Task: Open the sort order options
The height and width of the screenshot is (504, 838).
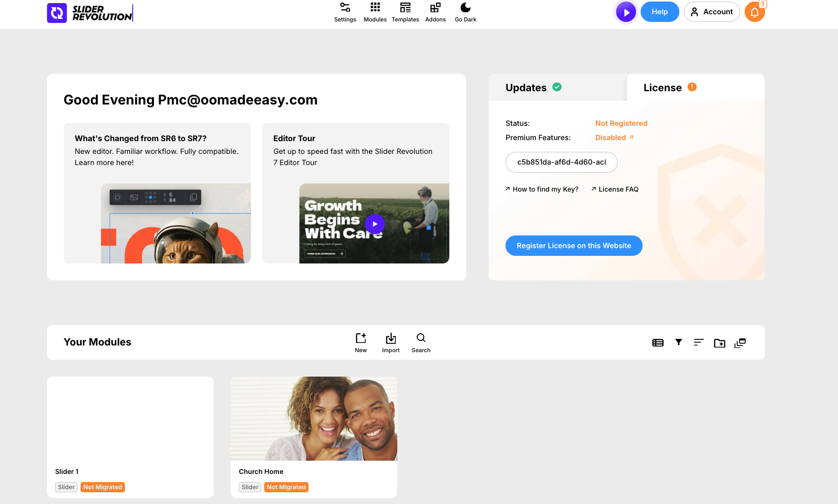Action: (699, 342)
